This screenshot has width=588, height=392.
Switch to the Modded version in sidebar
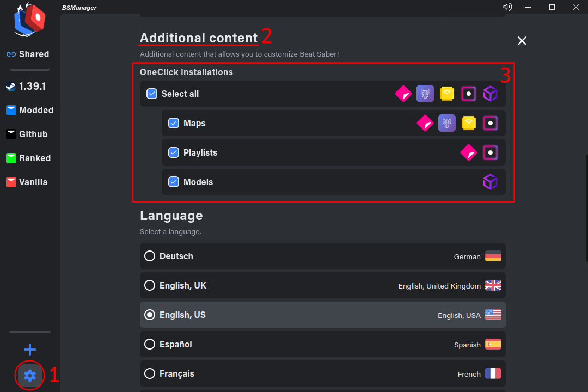(30, 110)
